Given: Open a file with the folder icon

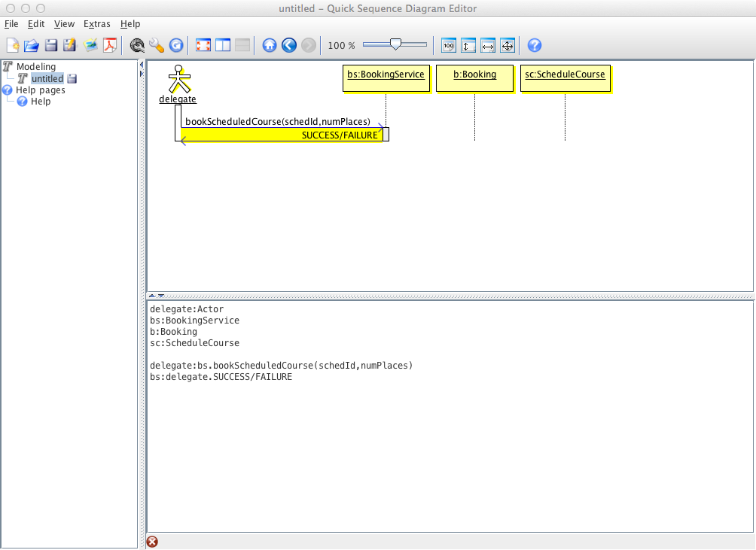Looking at the screenshot, I should [31, 45].
